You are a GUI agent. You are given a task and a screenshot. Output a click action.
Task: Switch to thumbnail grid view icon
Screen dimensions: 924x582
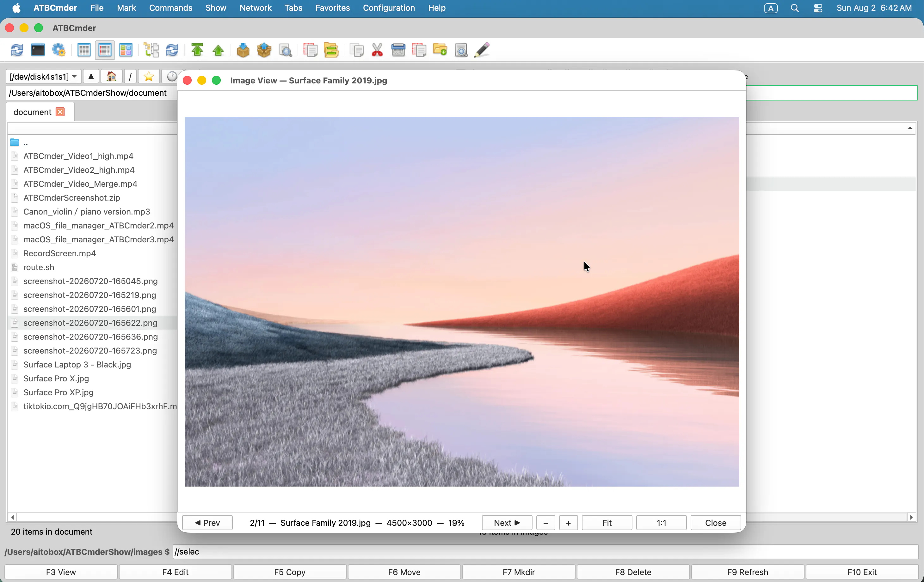point(126,50)
